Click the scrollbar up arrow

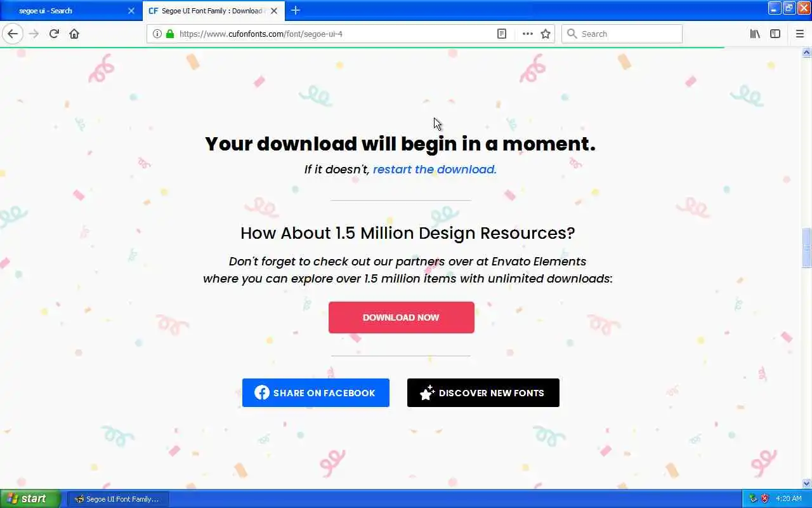click(807, 53)
